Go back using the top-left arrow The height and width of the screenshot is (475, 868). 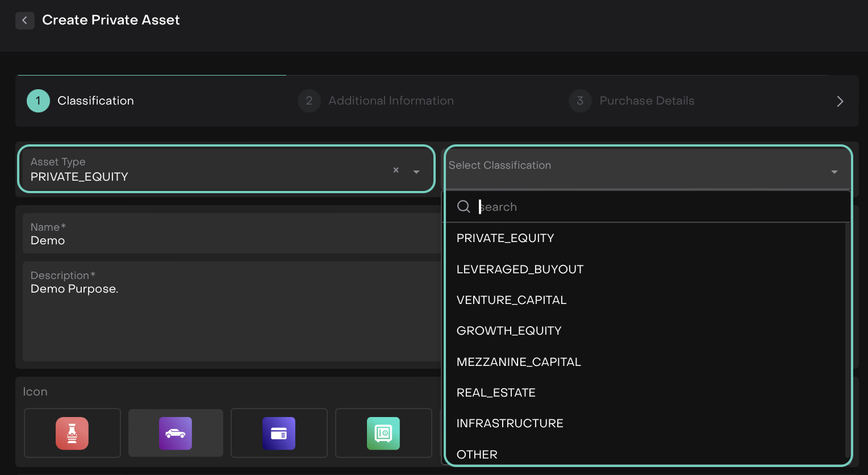click(x=24, y=20)
